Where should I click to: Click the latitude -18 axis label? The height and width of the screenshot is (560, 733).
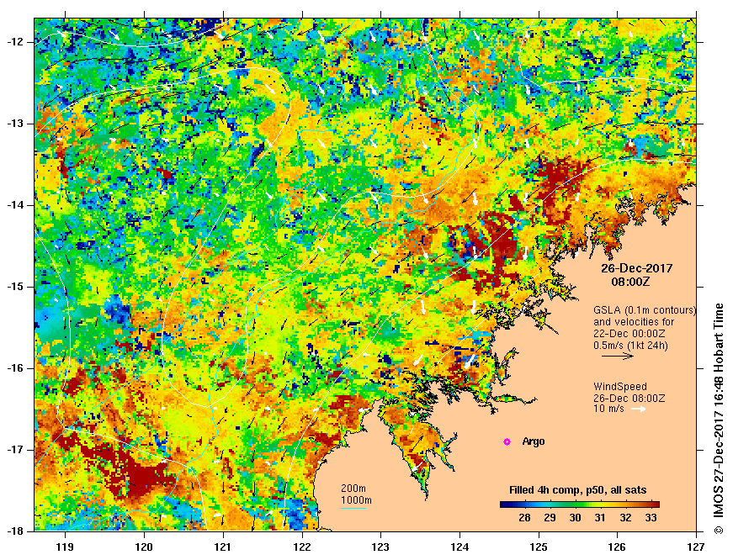tap(15, 531)
